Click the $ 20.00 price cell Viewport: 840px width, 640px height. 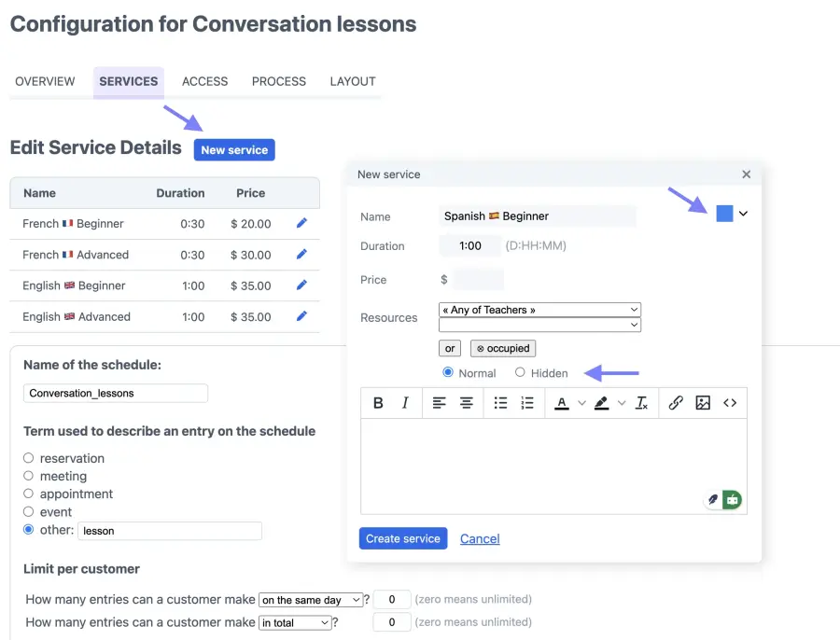point(251,224)
